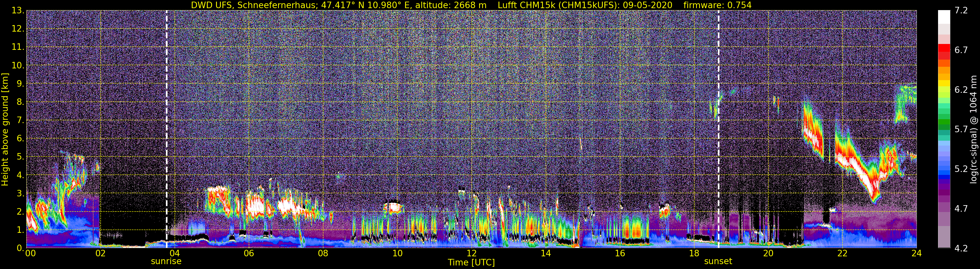Click the '5.2' colorbar tick value

point(961,169)
